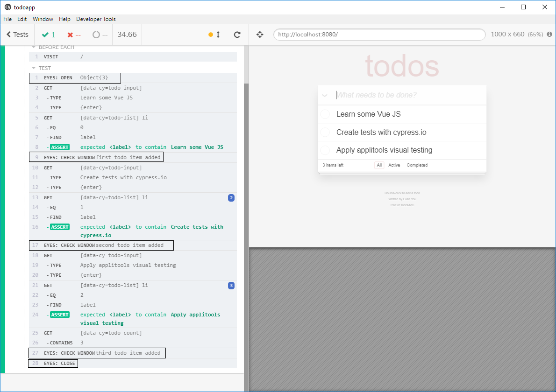Image resolution: width=556 pixels, height=392 pixels.
Task: Go back to the Tests list
Action: pyautogui.click(x=17, y=35)
